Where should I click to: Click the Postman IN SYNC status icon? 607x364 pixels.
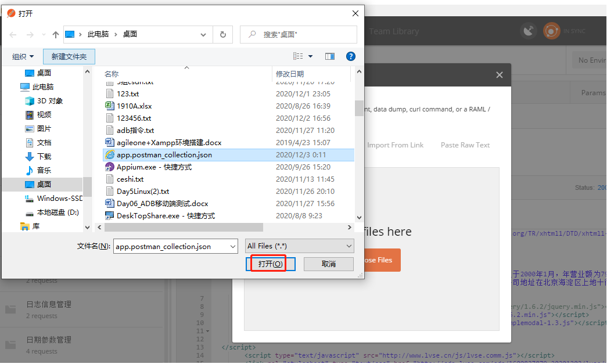click(552, 31)
